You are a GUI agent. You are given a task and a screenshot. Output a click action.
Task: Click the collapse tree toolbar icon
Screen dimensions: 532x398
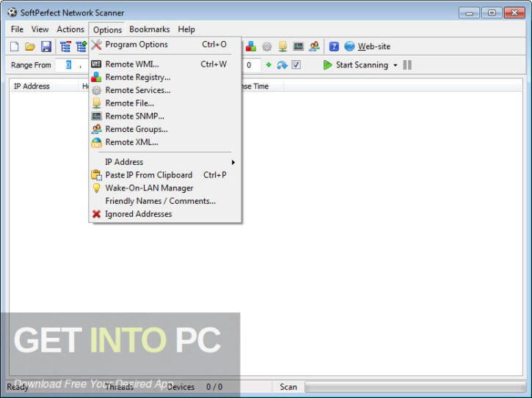tap(65, 46)
